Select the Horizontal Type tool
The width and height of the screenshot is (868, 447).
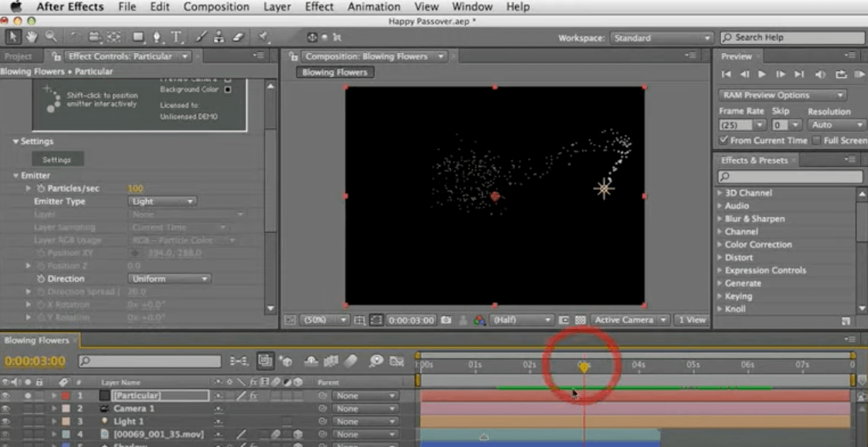176,36
